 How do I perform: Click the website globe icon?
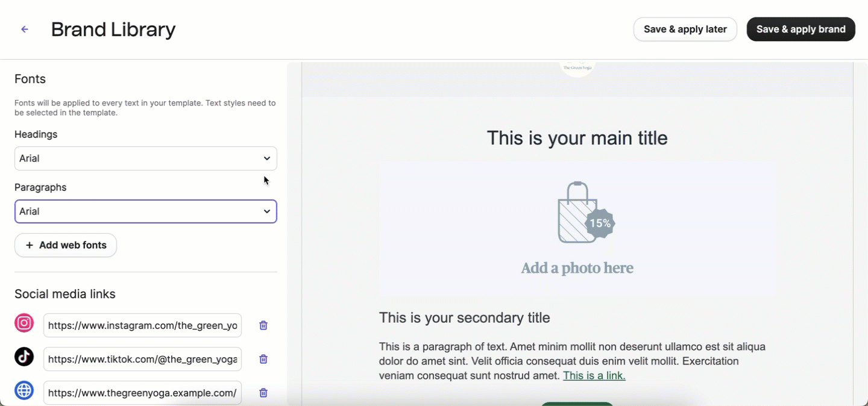pos(24,391)
